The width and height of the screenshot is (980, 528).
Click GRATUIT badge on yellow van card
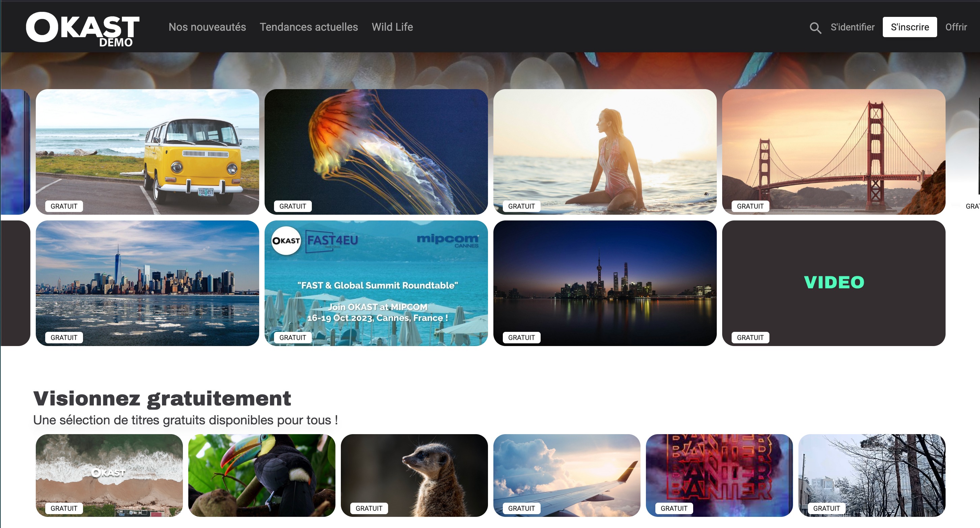tap(64, 206)
